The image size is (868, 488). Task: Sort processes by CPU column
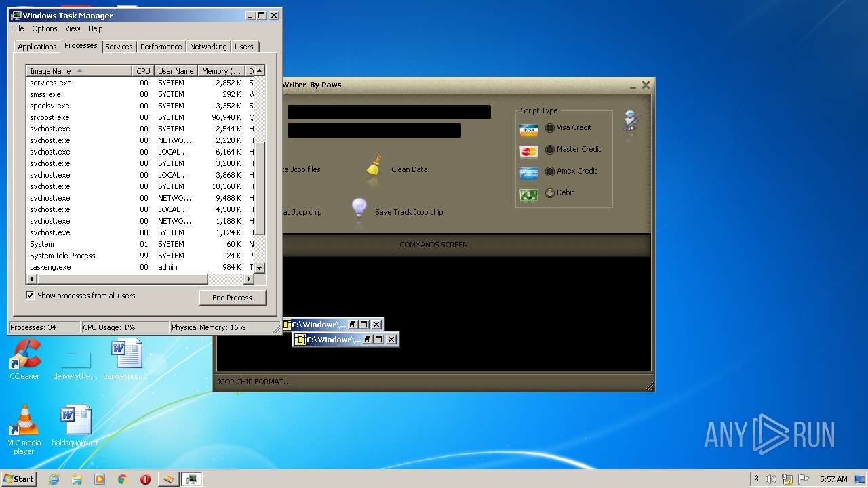143,71
